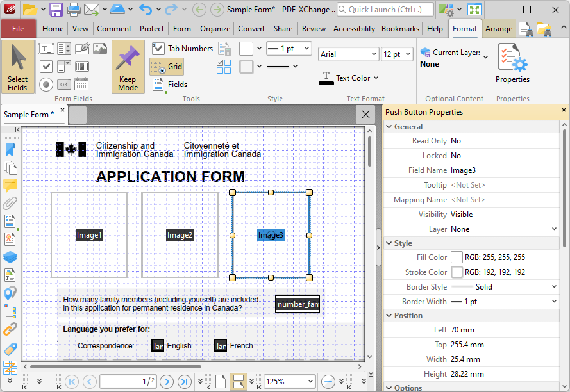This screenshot has width=570, height=392.
Task: Select the OK Push Button field tool
Action: click(64, 85)
